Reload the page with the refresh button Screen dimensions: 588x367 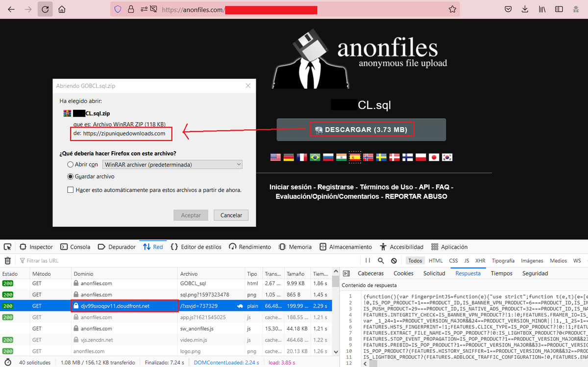click(x=45, y=9)
